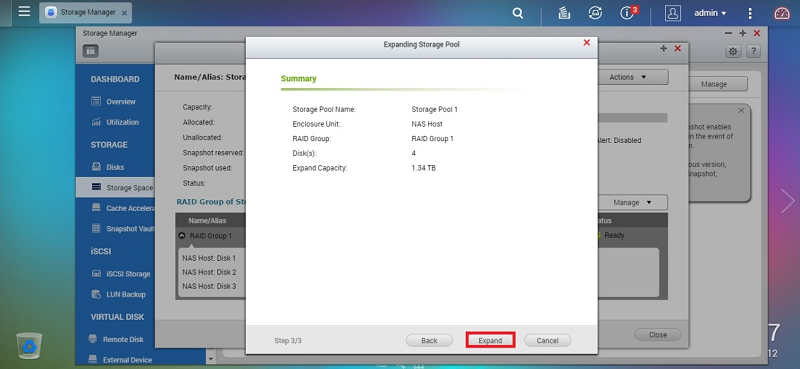Viewport: 800px width, 369px height.
Task: Open the dashboard gauge icon
Action: tap(782, 13)
